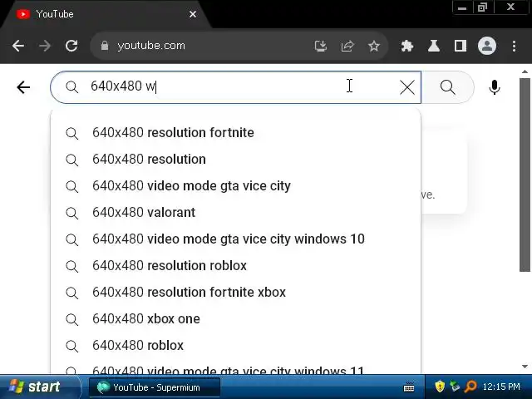The height and width of the screenshot is (399, 532).
Task: Select suggestion "640x480 resolution"
Action: 235,159
